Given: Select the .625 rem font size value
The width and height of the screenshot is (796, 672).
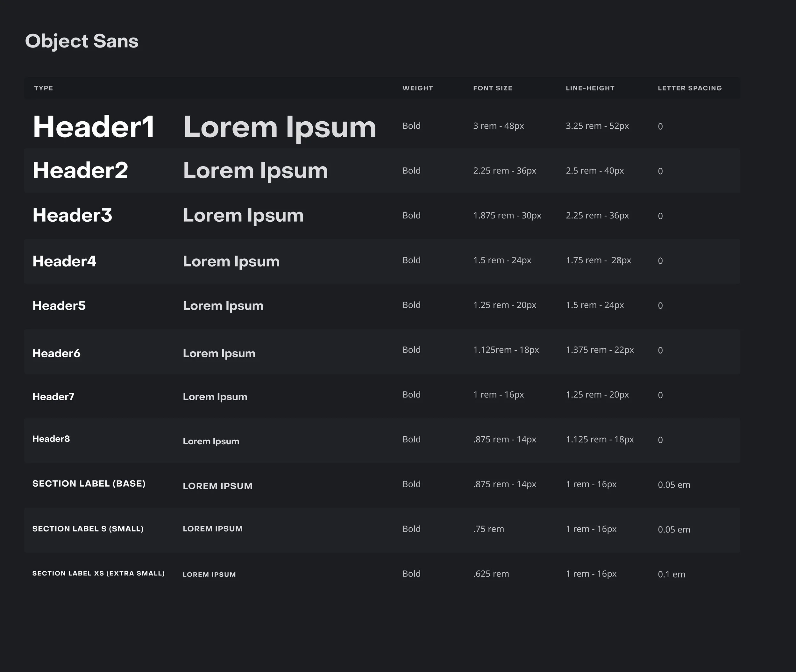Looking at the screenshot, I should pos(491,574).
